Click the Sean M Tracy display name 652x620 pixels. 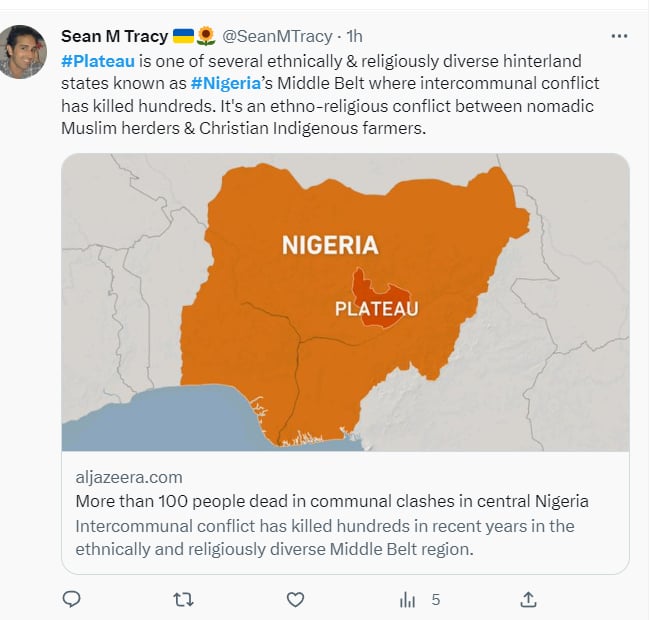114,37
